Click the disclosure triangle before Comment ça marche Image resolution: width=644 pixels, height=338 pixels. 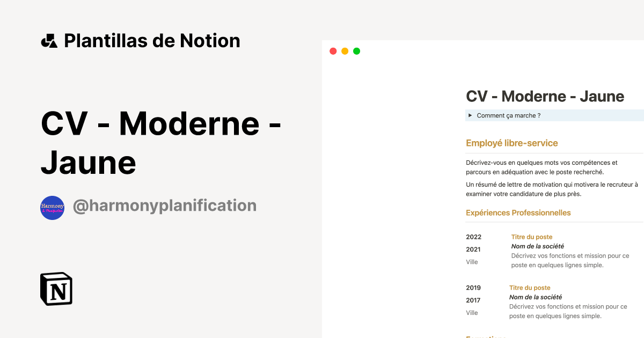tap(470, 115)
